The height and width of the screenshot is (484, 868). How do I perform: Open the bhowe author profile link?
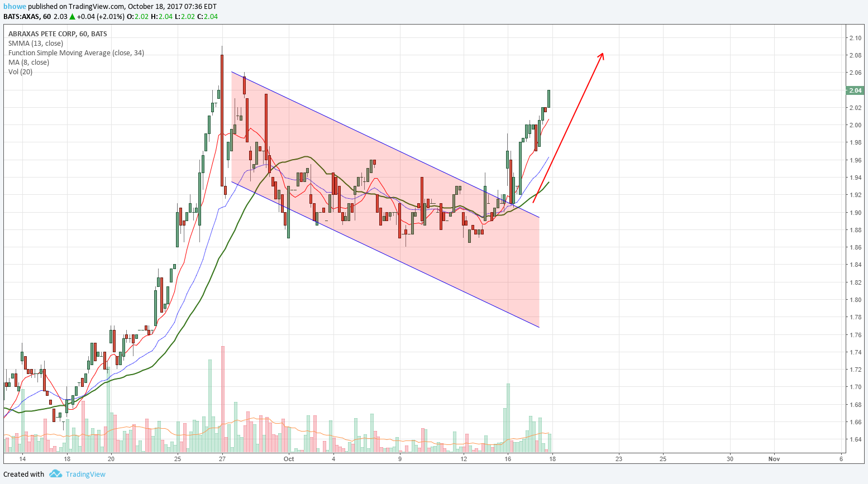[x=15, y=7]
